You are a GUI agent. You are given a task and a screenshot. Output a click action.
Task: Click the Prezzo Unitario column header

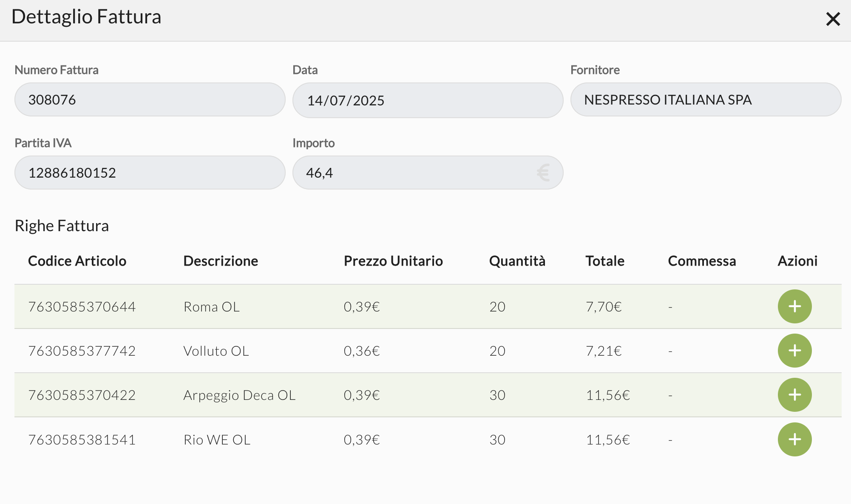393,261
